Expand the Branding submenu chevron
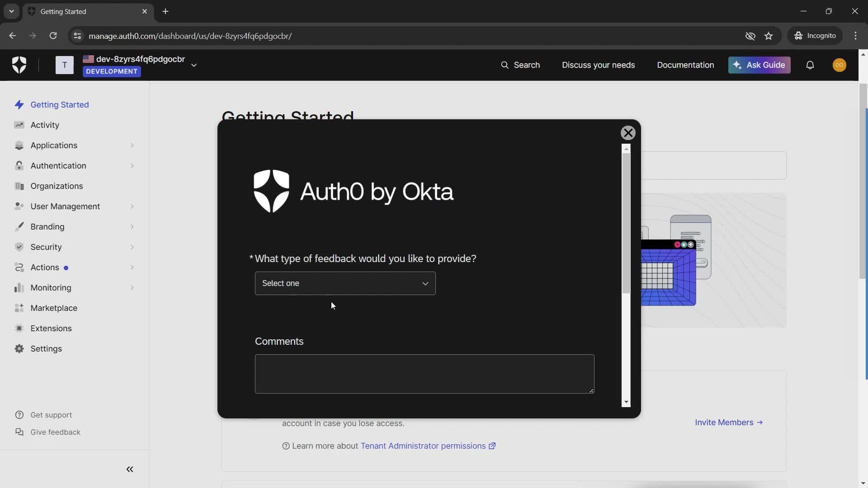This screenshot has width=868, height=488. (132, 227)
